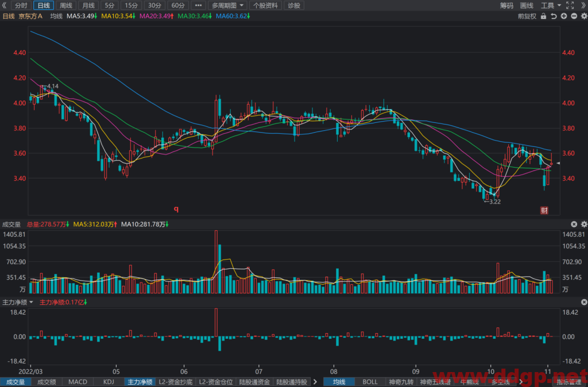Open chart settings gear at top right
Viewport: 588px width, 387px height.
click(x=584, y=16)
